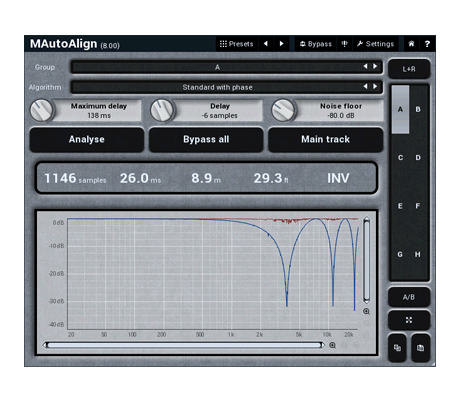This screenshot has height=416, width=460.
Task: Click the Bypass all button
Action: [x=206, y=140]
